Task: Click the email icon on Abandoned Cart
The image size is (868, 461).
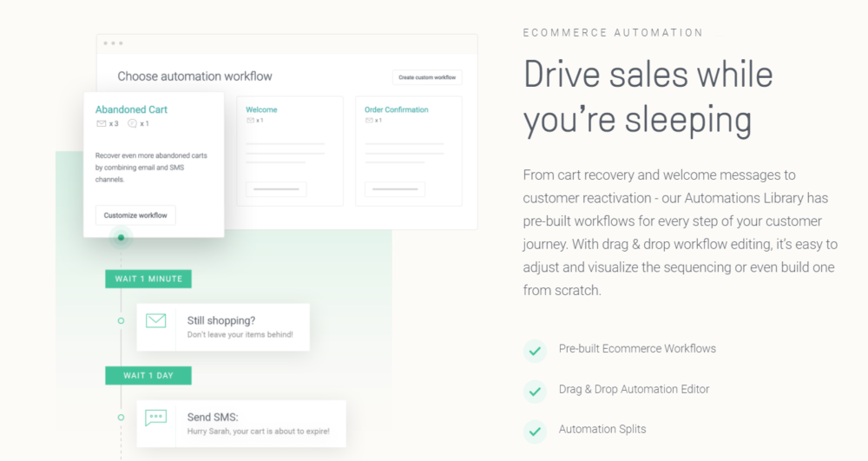Action: click(102, 124)
